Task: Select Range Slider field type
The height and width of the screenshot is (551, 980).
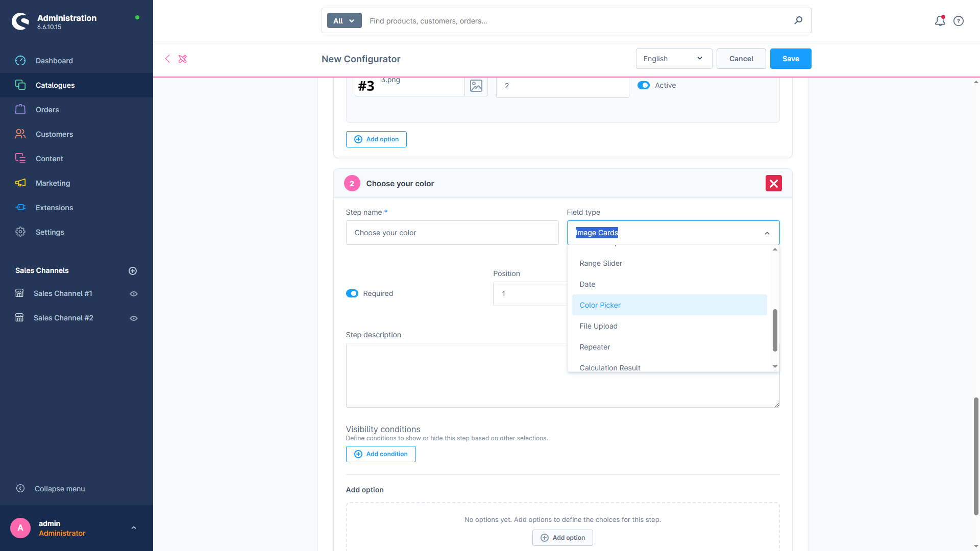Action: 669,263
